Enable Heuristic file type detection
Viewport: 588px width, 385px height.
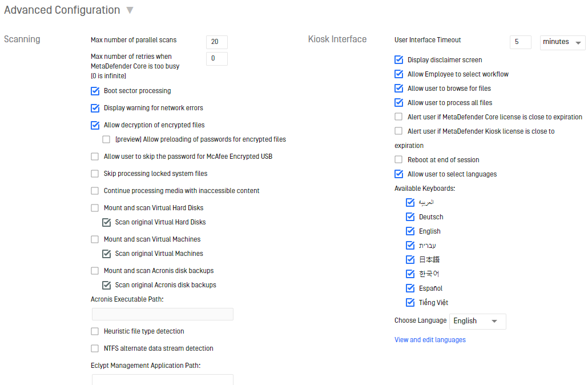[x=95, y=331]
